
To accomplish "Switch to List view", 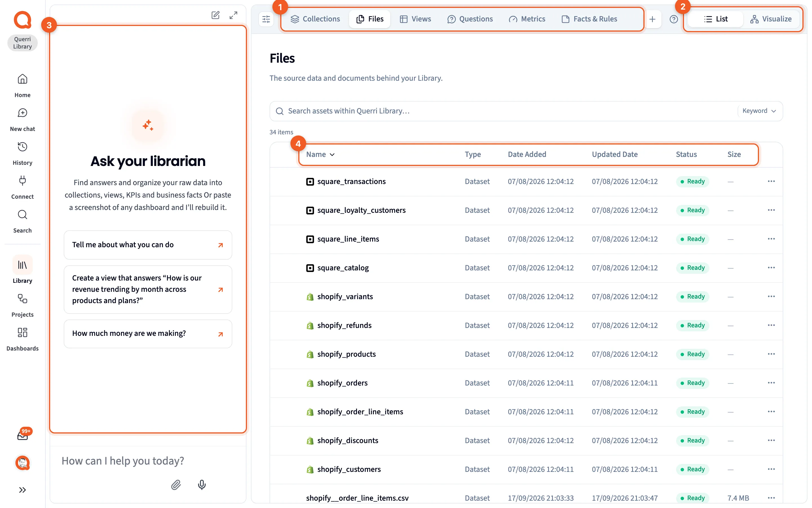I will (715, 19).
